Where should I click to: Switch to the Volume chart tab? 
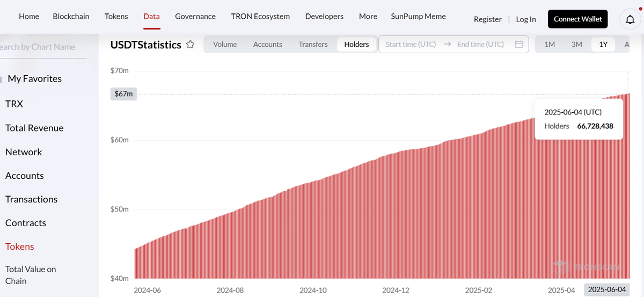point(225,44)
